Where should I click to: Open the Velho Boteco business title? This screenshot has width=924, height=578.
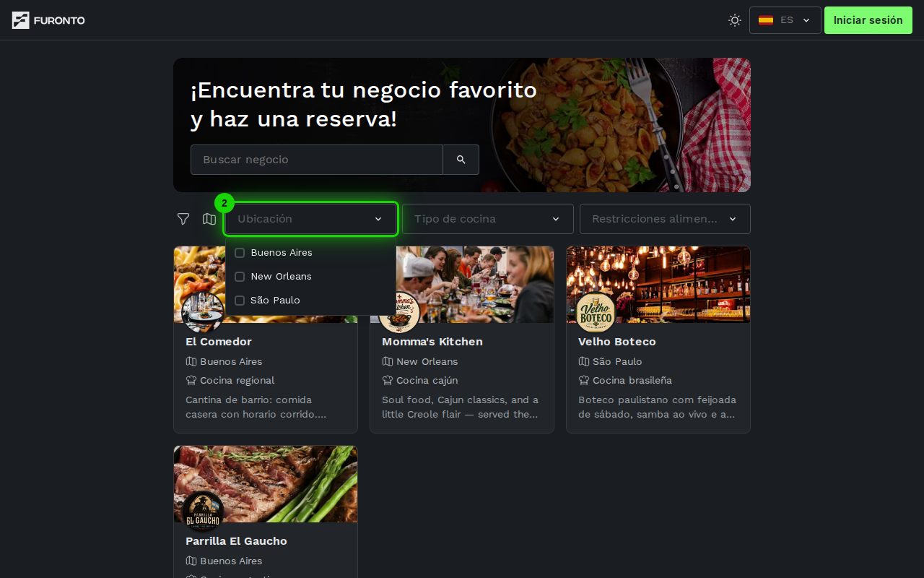pos(617,342)
